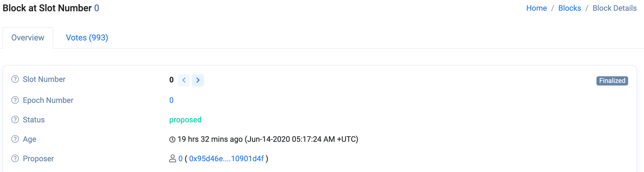Click the Finalized status badge
Viewport: 644px width, 172px height.
pyautogui.click(x=612, y=81)
